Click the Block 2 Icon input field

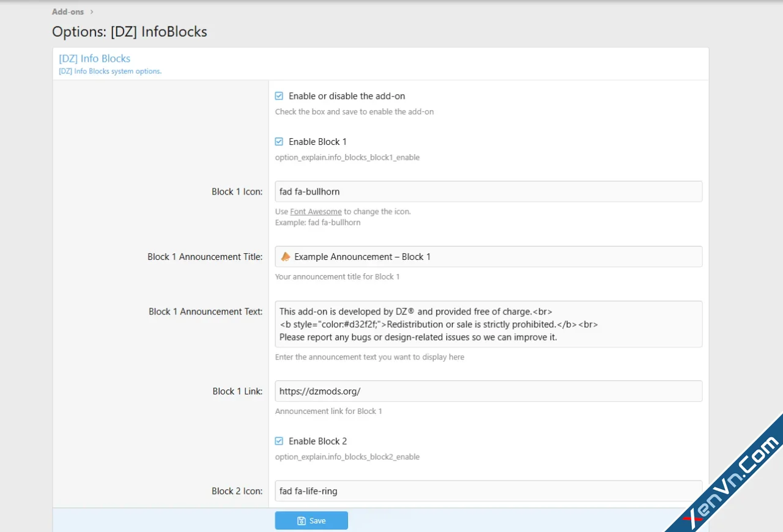[488, 490]
